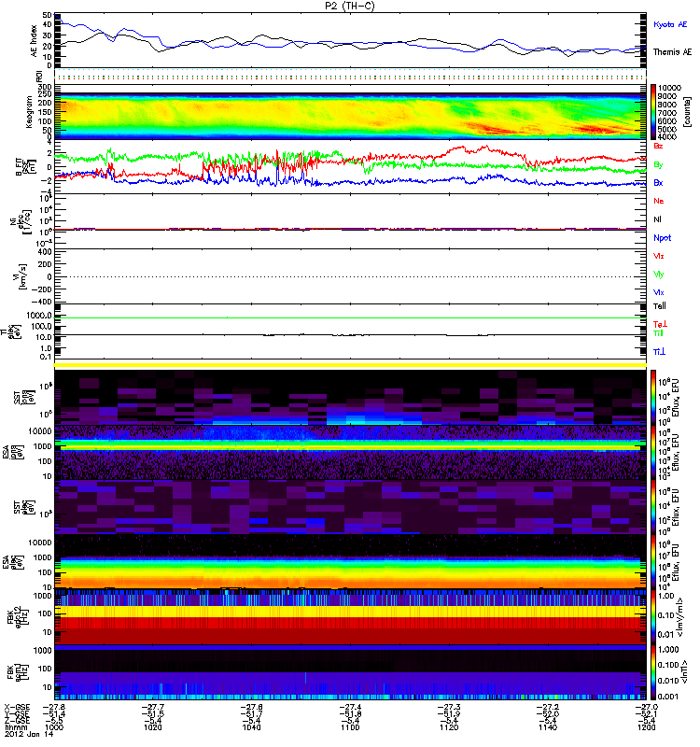Click the 'X-GSE' position row label

tap(17, 707)
